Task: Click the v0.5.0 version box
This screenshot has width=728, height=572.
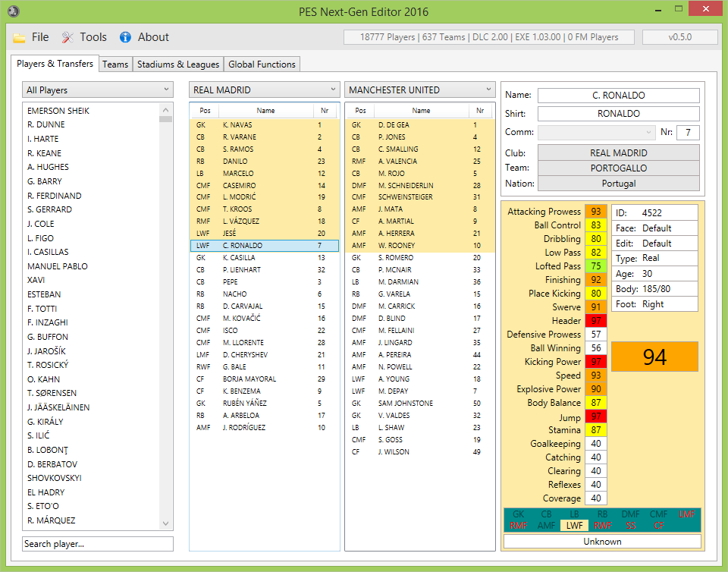Action: (x=679, y=37)
